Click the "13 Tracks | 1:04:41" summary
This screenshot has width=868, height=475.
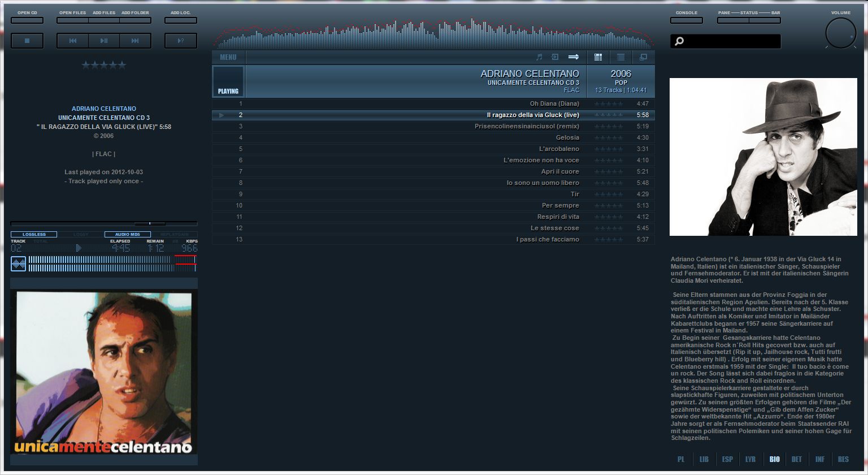click(x=620, y=90)
